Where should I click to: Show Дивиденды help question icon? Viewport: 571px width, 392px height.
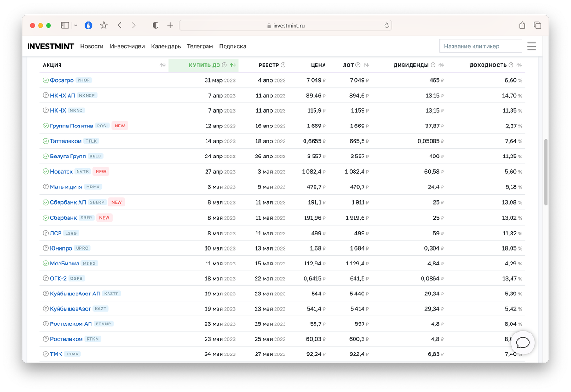click(x=433, y=65)
